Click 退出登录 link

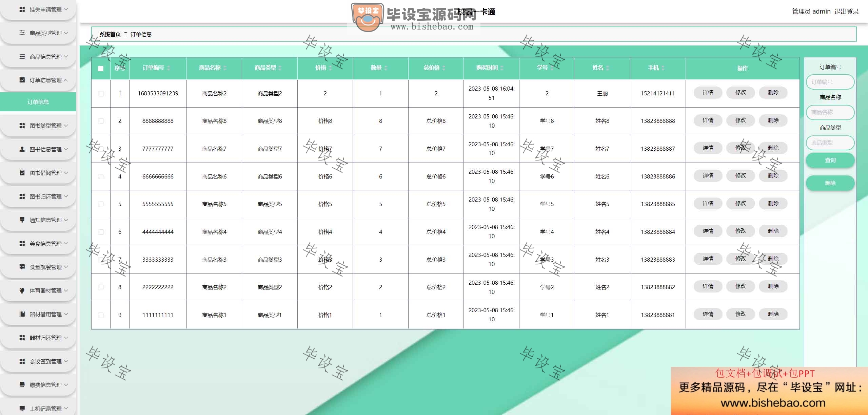847,12
